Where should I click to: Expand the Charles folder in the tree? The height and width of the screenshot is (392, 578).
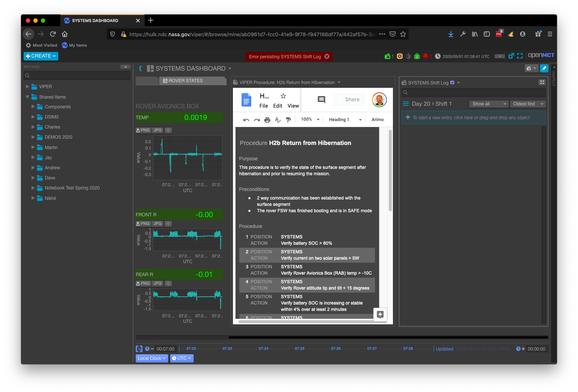coord(33,127)
